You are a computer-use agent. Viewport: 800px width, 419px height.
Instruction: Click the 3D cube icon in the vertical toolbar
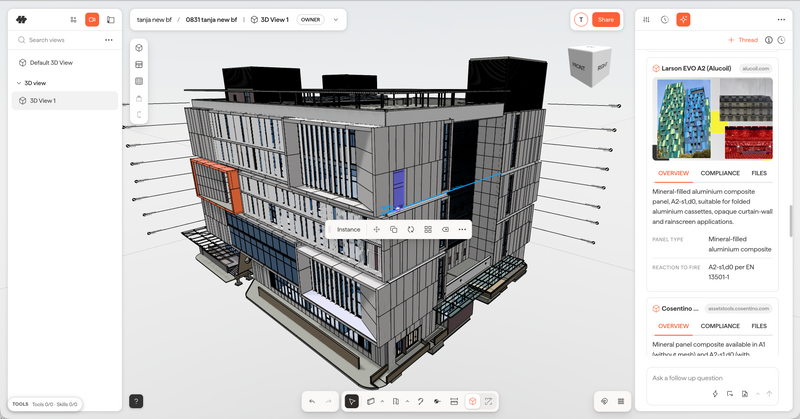click(139, 48)
